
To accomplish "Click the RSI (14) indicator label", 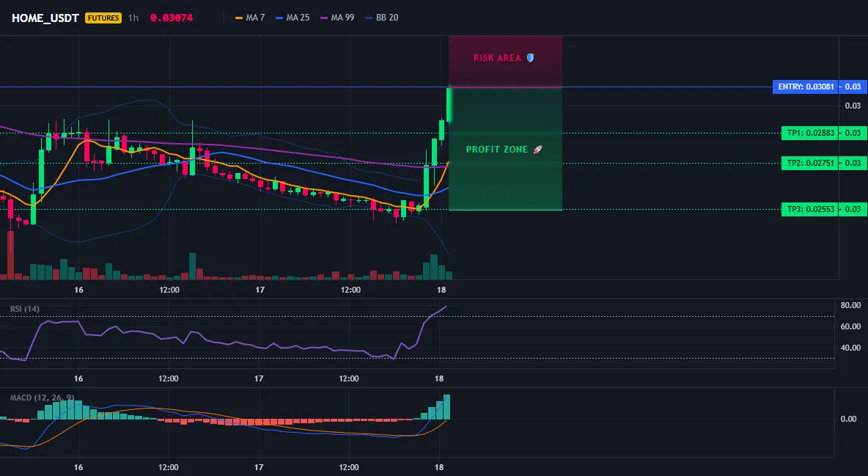I will [25, 309].
